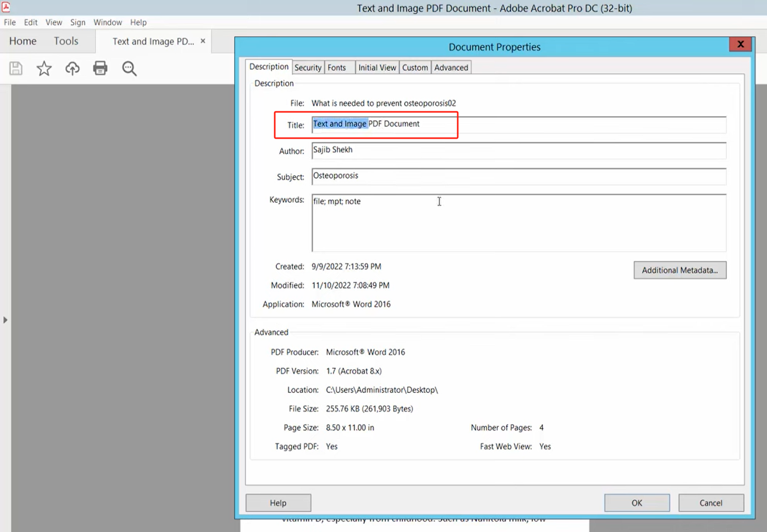Click the Author field with Sajib Shekh
The width and height of the screenshot is (767, 532).
519,150
